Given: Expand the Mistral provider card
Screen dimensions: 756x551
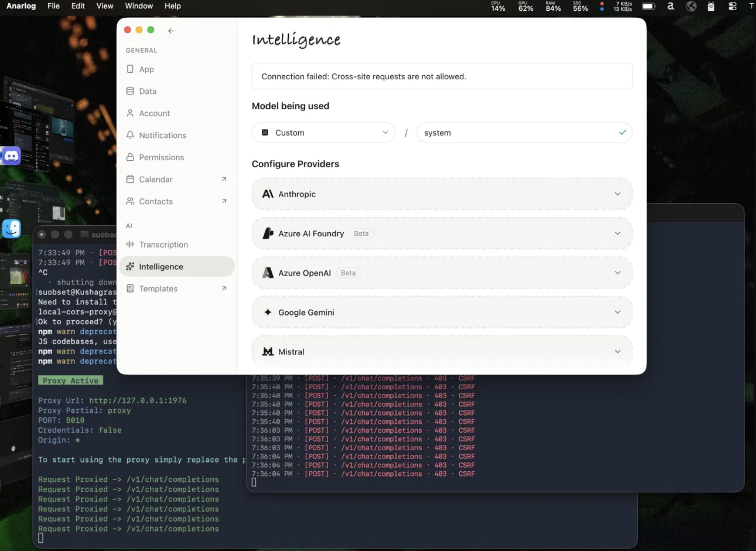Looking at the screenshot, I should coord(442,352).
